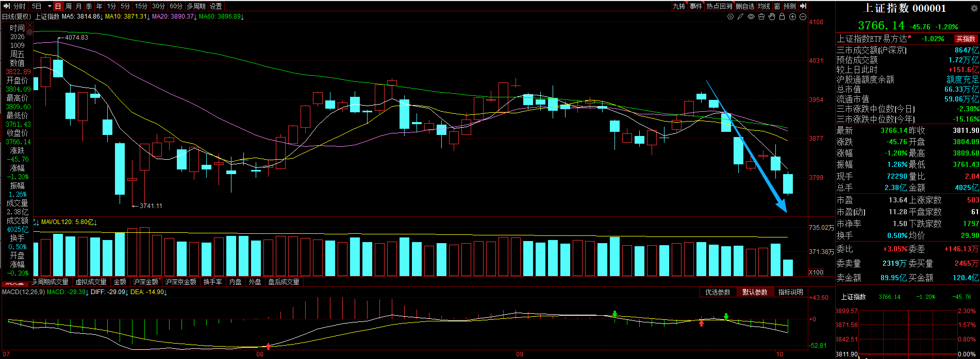The image size is (980, 359).
Task: Expand the MAVOL120 indicator arrow
Action: tap(95, 223)
